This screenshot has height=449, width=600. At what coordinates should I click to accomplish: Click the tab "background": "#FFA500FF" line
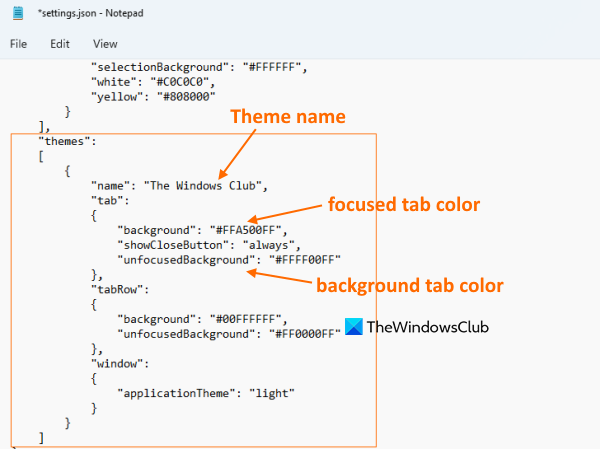coord(202,230)
